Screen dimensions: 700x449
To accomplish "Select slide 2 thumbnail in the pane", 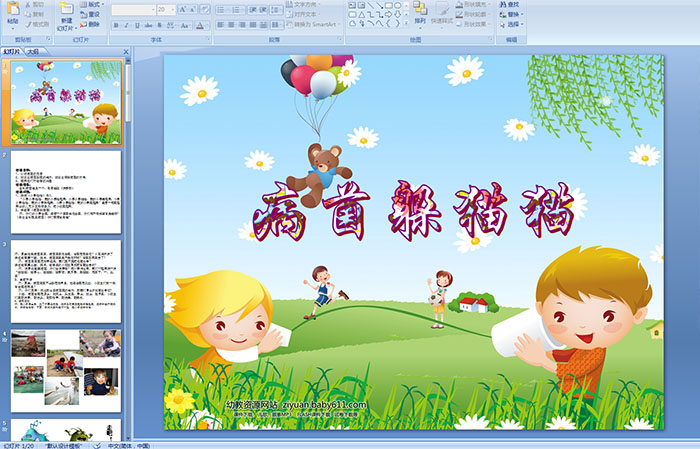I will click(66, 192).
